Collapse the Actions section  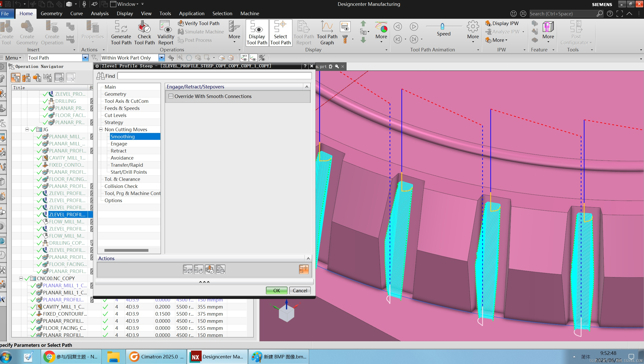point(308,258)
